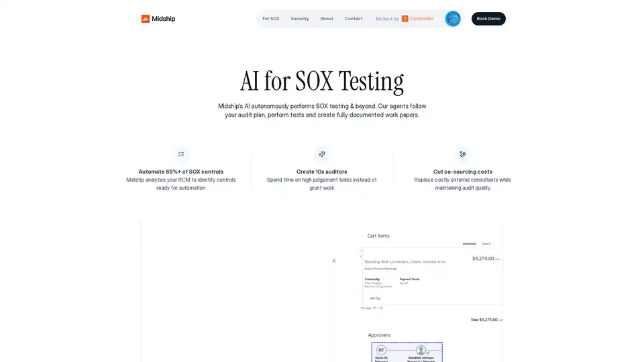This screenshot has height=362, width=644.
Task: Click Kendrick Johnson's approver avatar
Action: 421,350
